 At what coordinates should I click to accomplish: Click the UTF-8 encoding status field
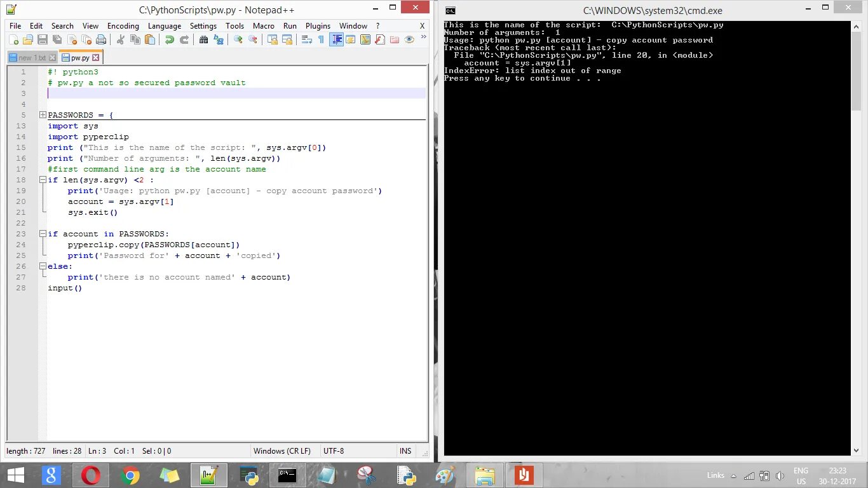point(334,451)
